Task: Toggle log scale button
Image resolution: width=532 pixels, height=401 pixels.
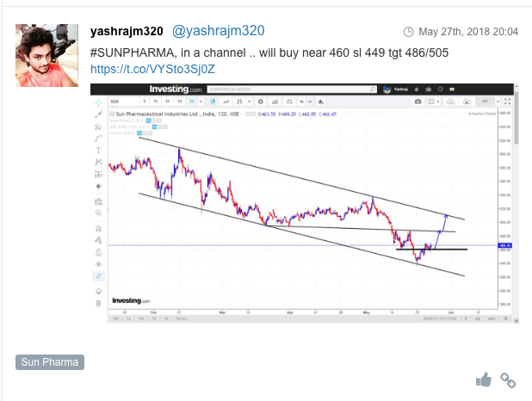Action: (x=478, y=318)
